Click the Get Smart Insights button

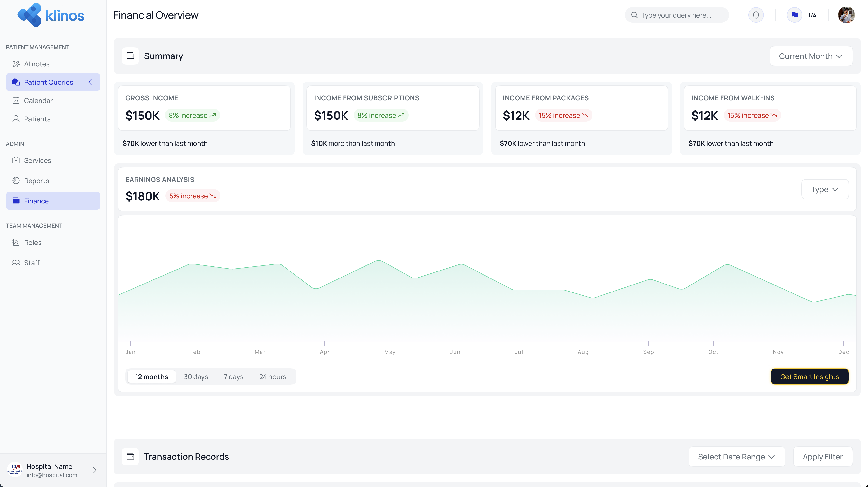810,376
